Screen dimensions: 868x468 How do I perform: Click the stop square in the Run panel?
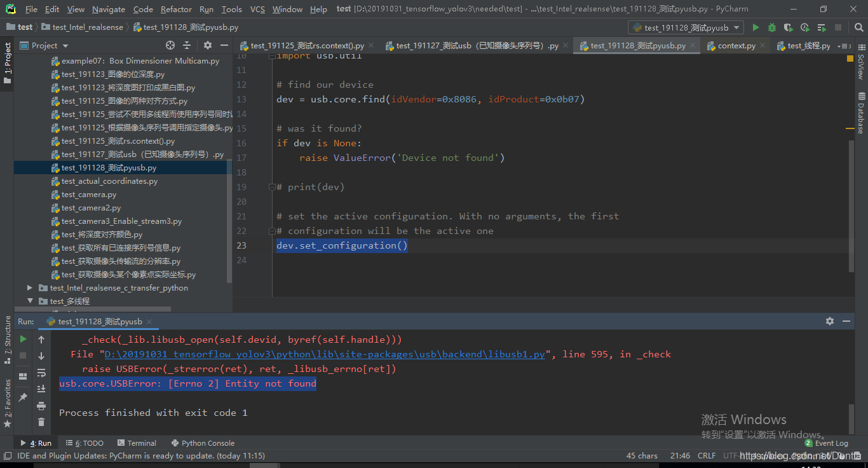click(x=23, y=356)
